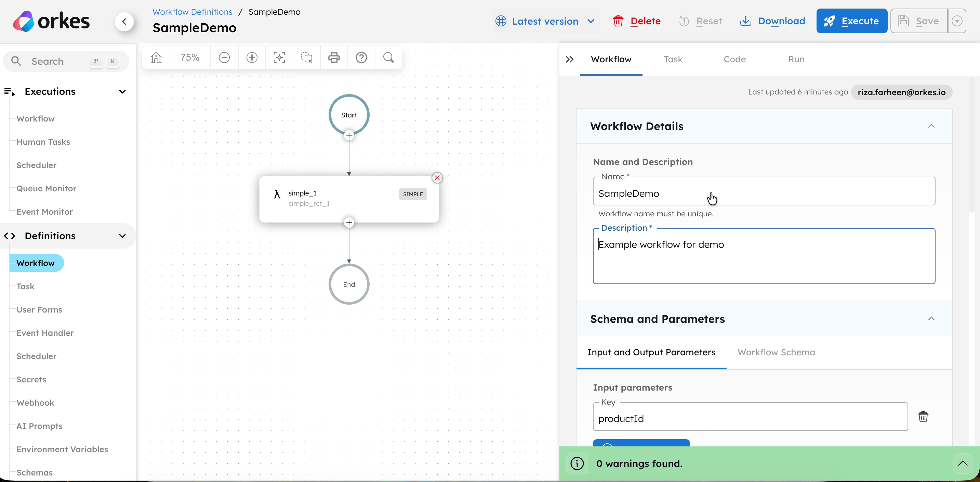Image resolution: width=980 pixels, height=482 pixels.
Task: Collapse the Workflow Details panel
Action: click(932, 126)
